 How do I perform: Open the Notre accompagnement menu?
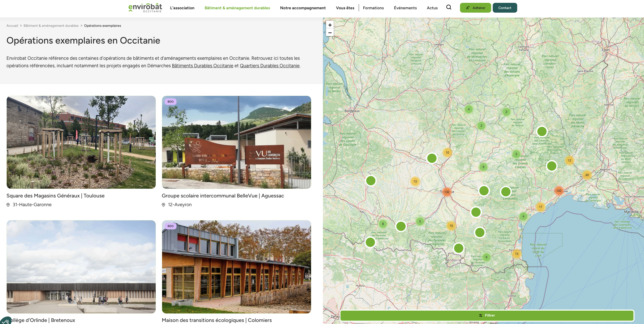[303, 8]
